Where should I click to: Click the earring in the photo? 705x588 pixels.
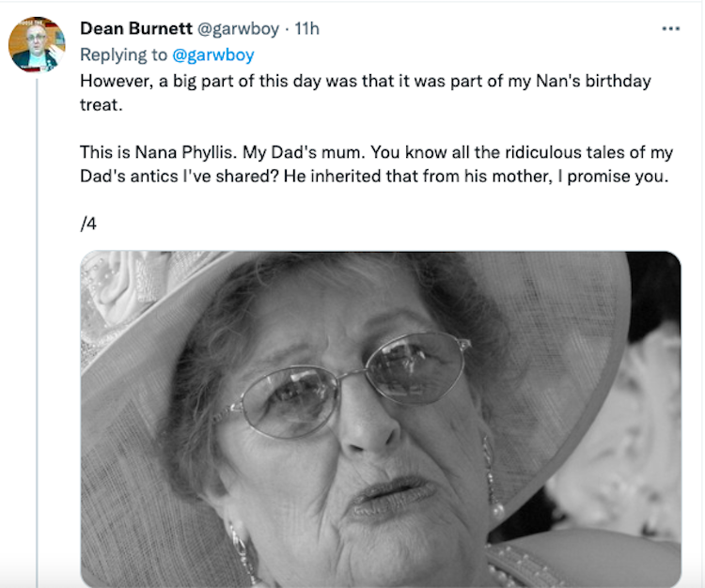492,479
